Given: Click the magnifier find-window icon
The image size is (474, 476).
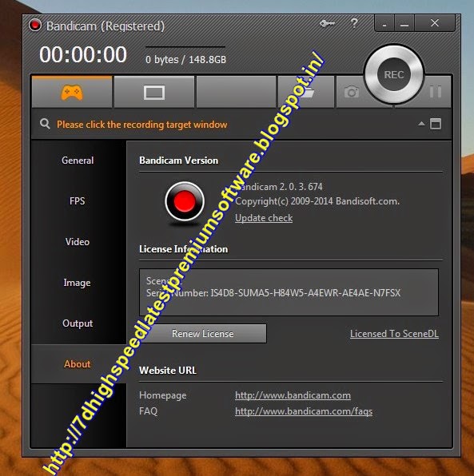Looking at the screenshot, I should pos(45,124).
